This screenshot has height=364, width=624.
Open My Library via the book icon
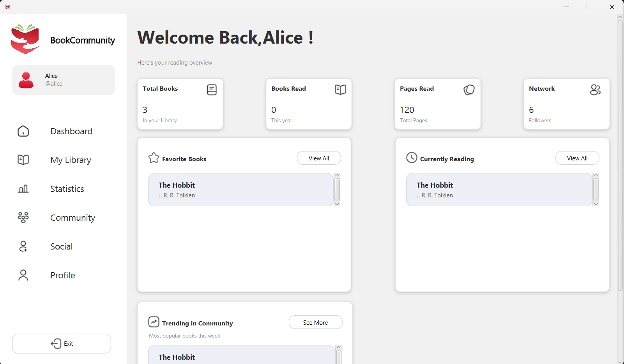23,160
